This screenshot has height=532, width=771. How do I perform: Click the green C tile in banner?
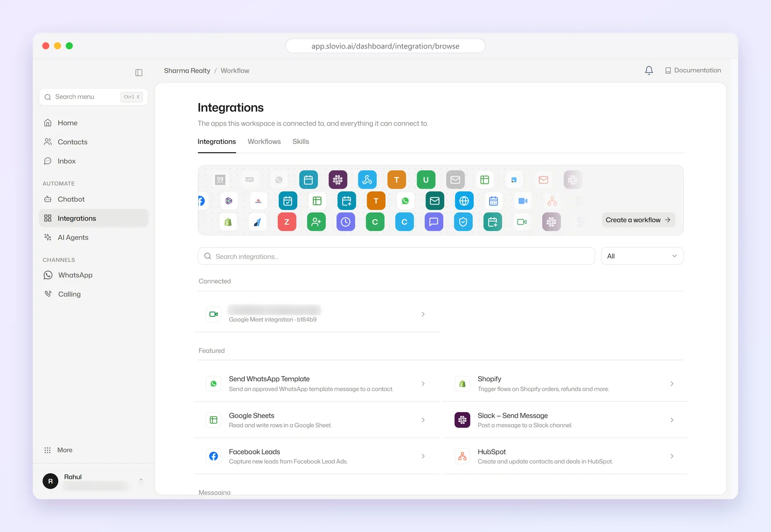pos(375,222)
